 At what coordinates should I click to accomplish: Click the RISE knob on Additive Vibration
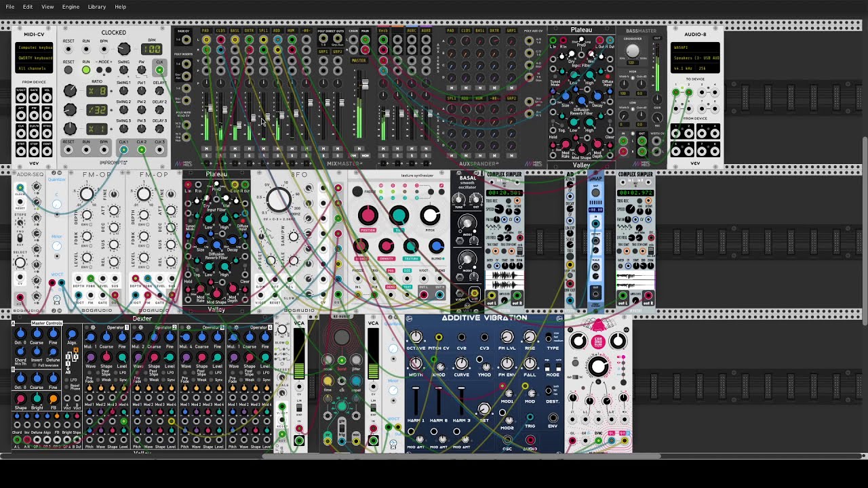[x=530, y=337]
